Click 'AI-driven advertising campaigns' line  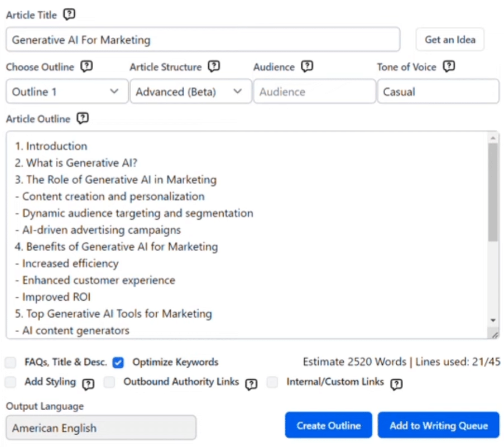(x=98, y=230)
